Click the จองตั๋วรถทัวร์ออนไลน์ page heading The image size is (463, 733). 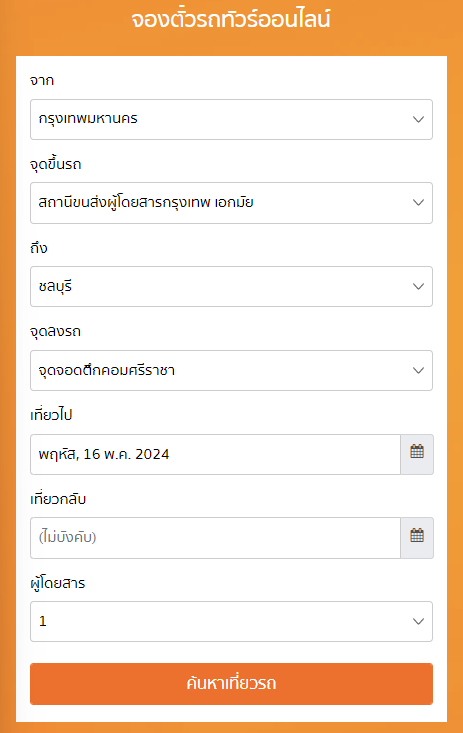(x=231, y=20)
